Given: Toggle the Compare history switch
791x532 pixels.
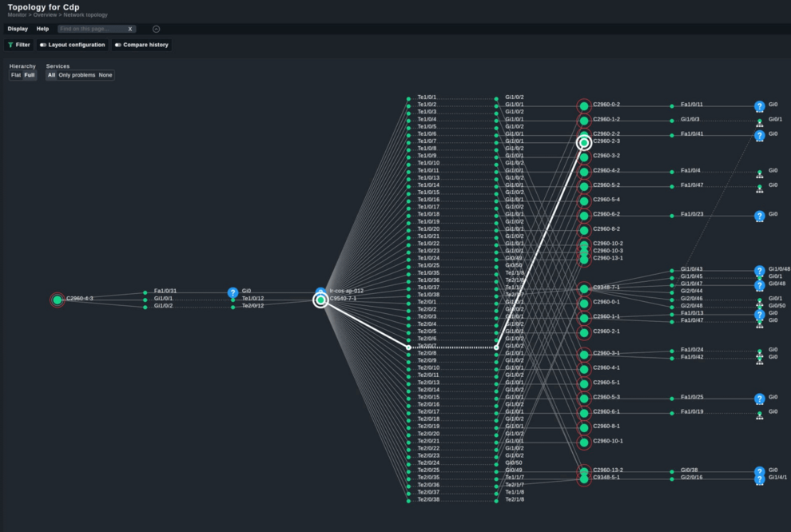Looking at the screenshot, I should (117, 45).
